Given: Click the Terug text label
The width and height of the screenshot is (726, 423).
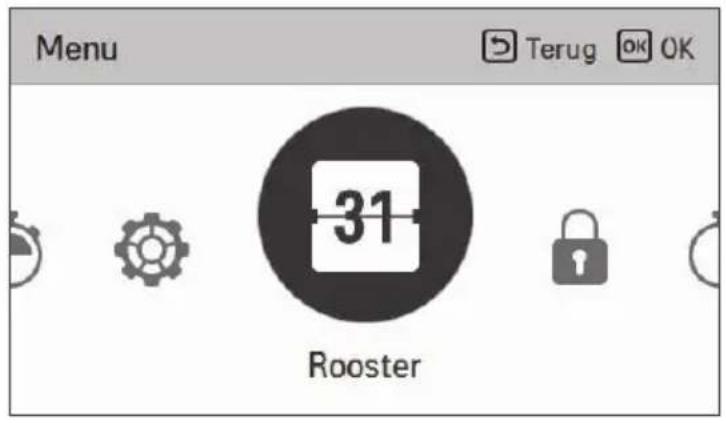Looking at the screenshot, I should (x=561, y=49).
